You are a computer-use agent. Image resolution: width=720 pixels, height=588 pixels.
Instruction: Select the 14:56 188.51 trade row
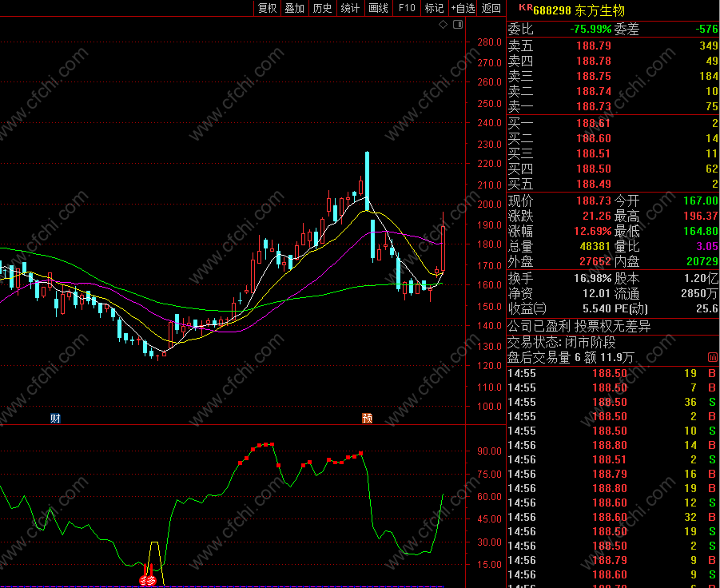613,459
